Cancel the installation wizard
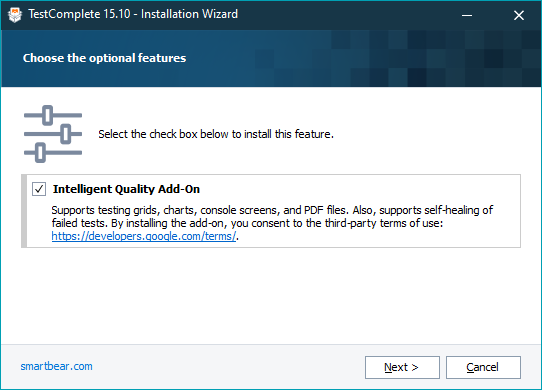This screenshot has height=390, width=542. coord(483,367)
